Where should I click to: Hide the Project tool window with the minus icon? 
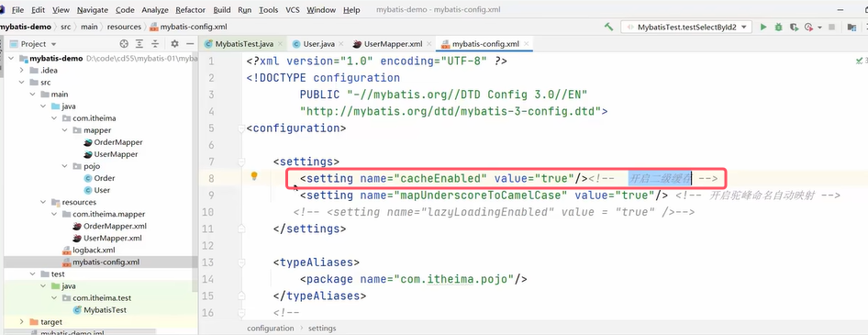click(190, 44)
